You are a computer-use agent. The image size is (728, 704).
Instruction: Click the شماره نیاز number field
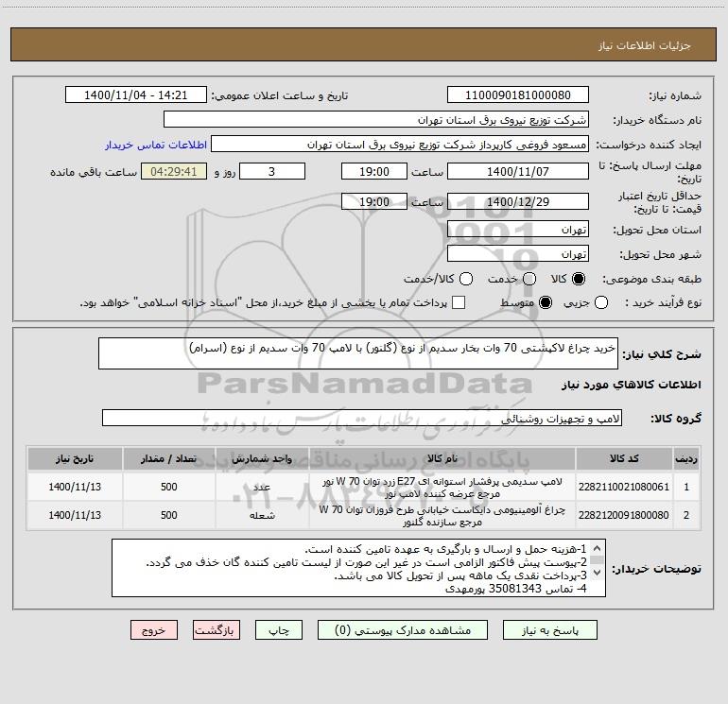[x=518, y=94]
